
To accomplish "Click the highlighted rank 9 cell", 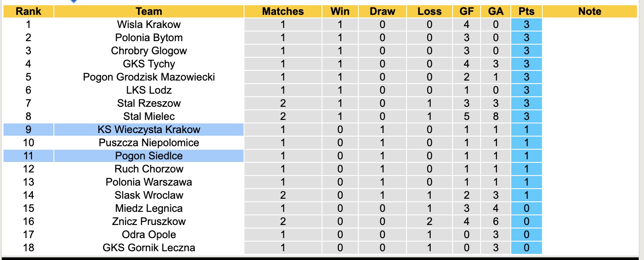I will click(x=28, y=130).
